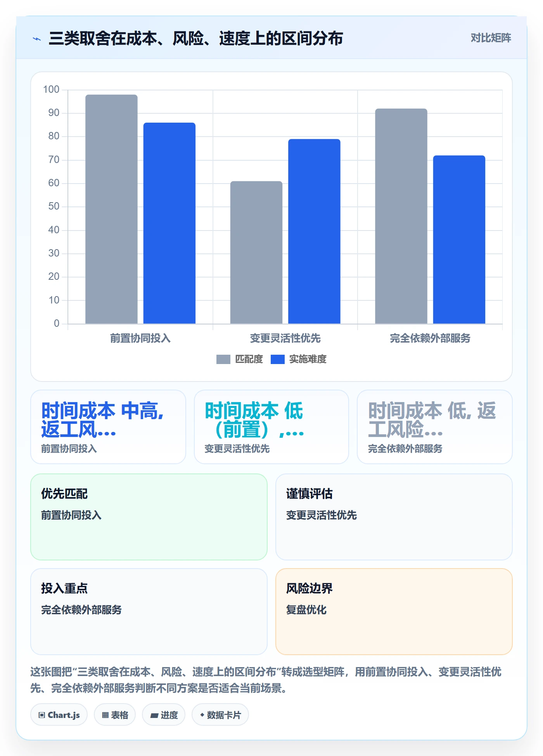Screen dimensions: 543x756
Task: Click the Chart.js tag chip
Action: coord(59,715)
